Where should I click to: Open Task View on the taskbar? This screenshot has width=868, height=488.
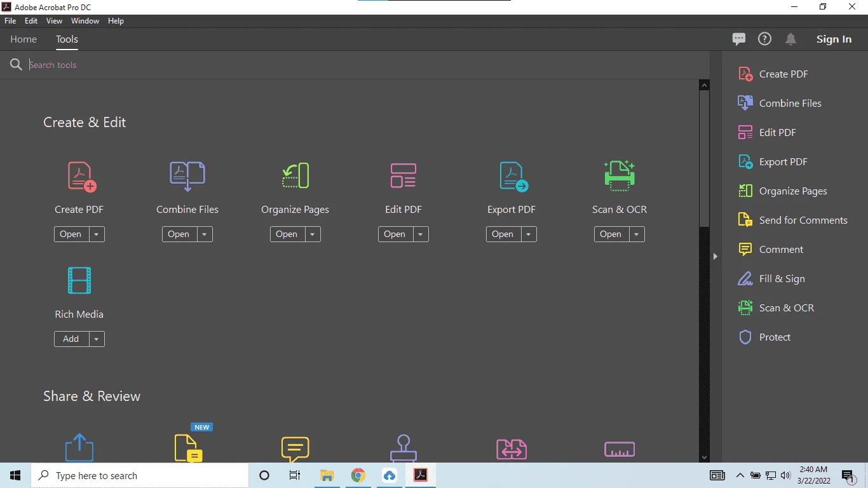click(x=295, y=475)
